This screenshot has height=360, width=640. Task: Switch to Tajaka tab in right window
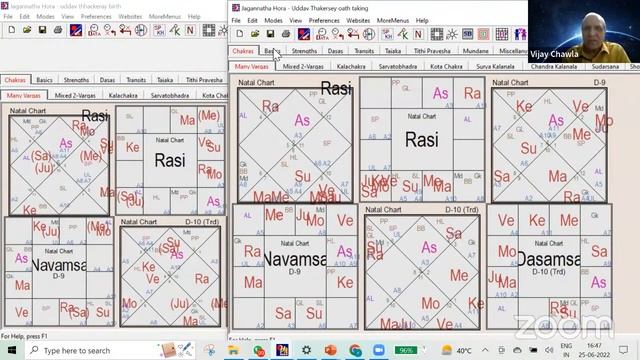click(x=393, y=51)
